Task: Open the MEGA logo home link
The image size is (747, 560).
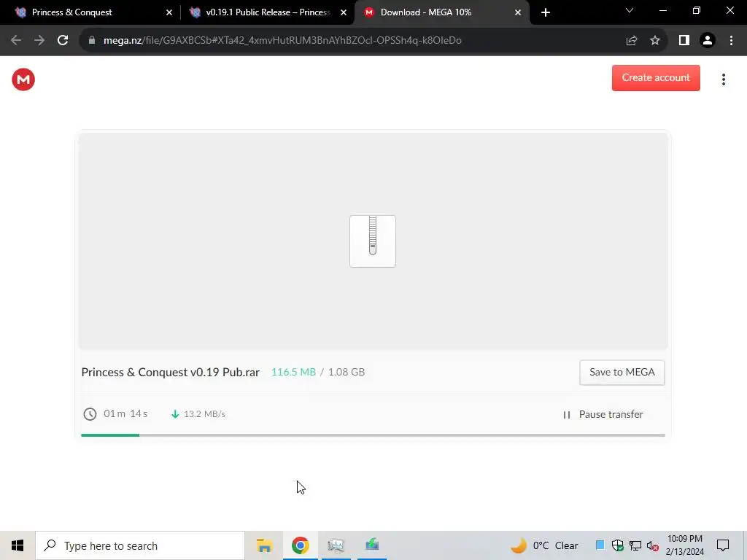Action: tap(23, 79)
